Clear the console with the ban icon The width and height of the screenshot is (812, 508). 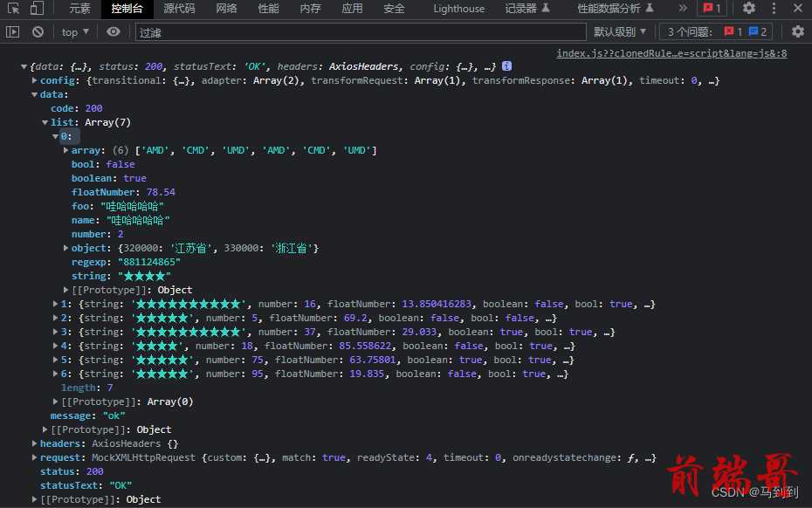38,32
